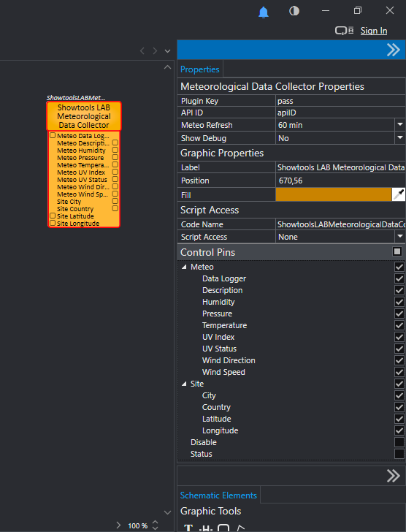
Task: Collapse the Meteo pin group
Action: click(x=184, y=267)
